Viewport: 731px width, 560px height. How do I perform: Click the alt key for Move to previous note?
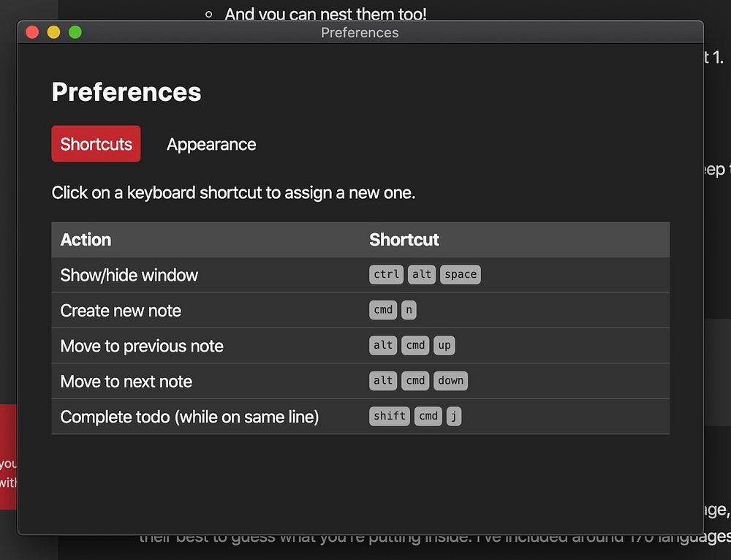[383, 346]
